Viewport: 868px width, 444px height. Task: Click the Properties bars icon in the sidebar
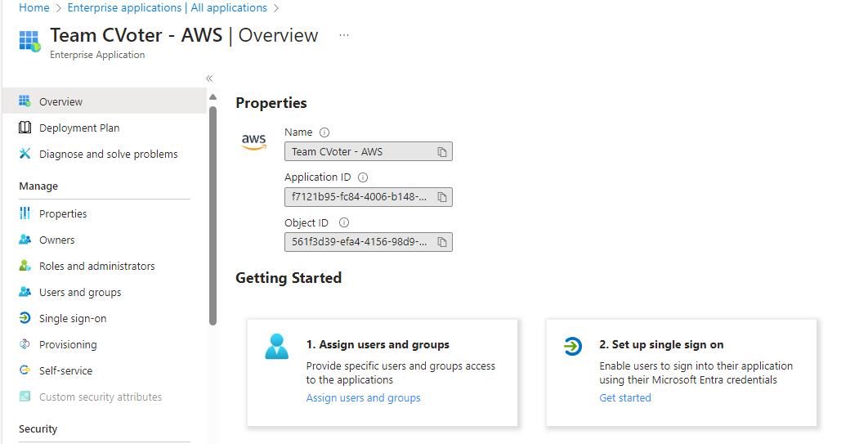25,213
